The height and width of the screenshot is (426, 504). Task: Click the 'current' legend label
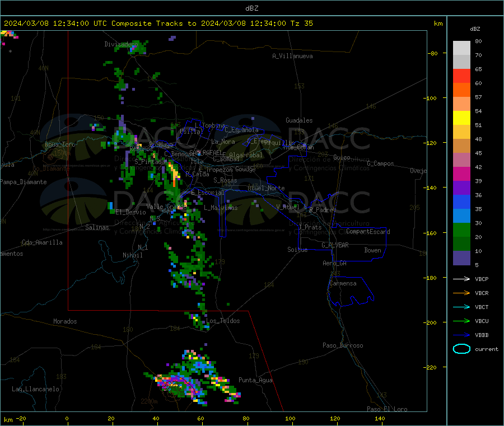pos(486,349)
